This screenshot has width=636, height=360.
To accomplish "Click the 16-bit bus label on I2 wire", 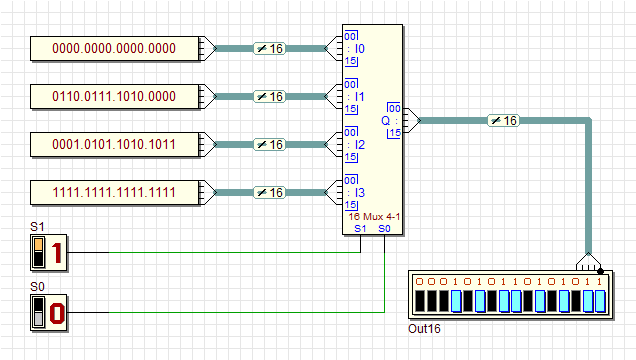I will point(270,144).
